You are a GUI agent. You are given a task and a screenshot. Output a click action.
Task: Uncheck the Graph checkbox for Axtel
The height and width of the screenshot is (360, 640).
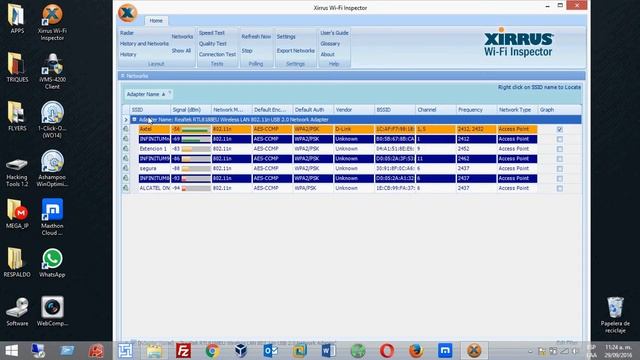click(x=560, y=129)
